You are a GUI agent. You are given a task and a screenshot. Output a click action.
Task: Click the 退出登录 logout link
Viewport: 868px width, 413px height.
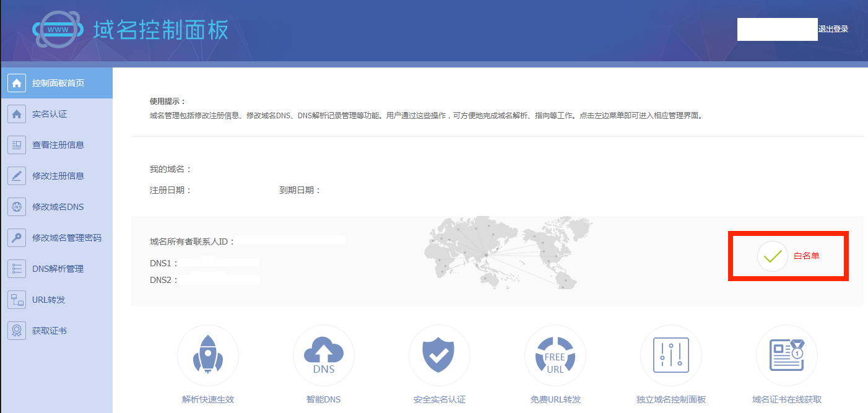(833, 29)
